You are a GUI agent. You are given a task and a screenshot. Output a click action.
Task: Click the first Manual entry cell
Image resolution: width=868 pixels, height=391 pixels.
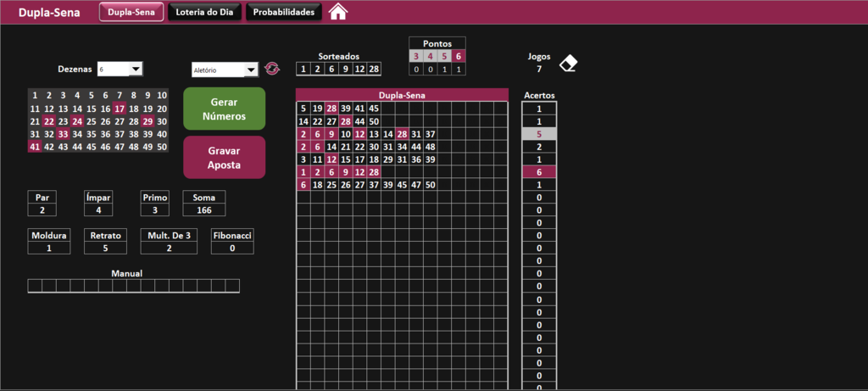pyautogui.click(x=35, y=286)
